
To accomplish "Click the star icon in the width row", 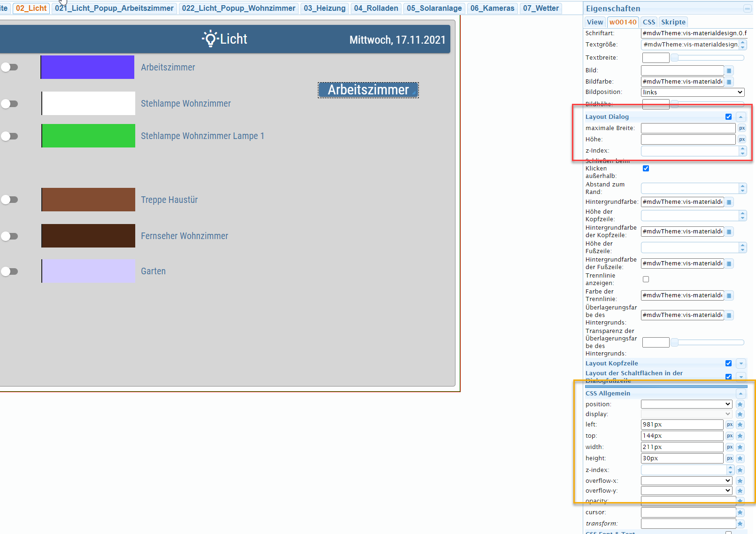I will 741,447.
